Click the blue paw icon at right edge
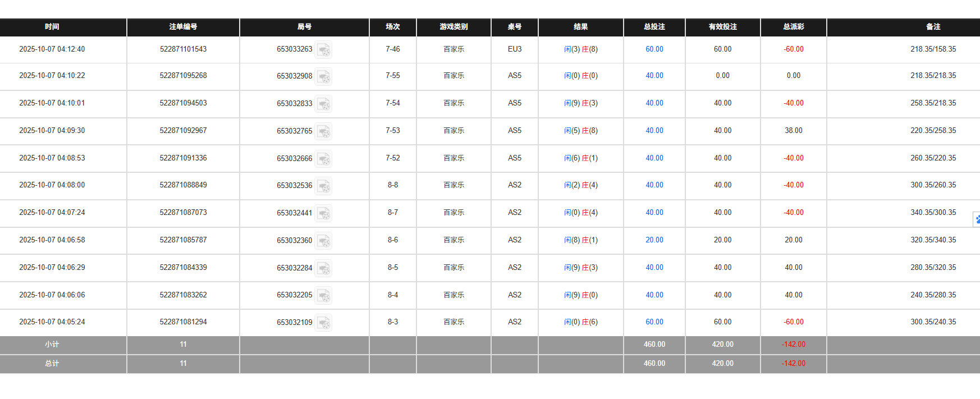This screenshot has width=980, height=399. (x=977, y=219)
